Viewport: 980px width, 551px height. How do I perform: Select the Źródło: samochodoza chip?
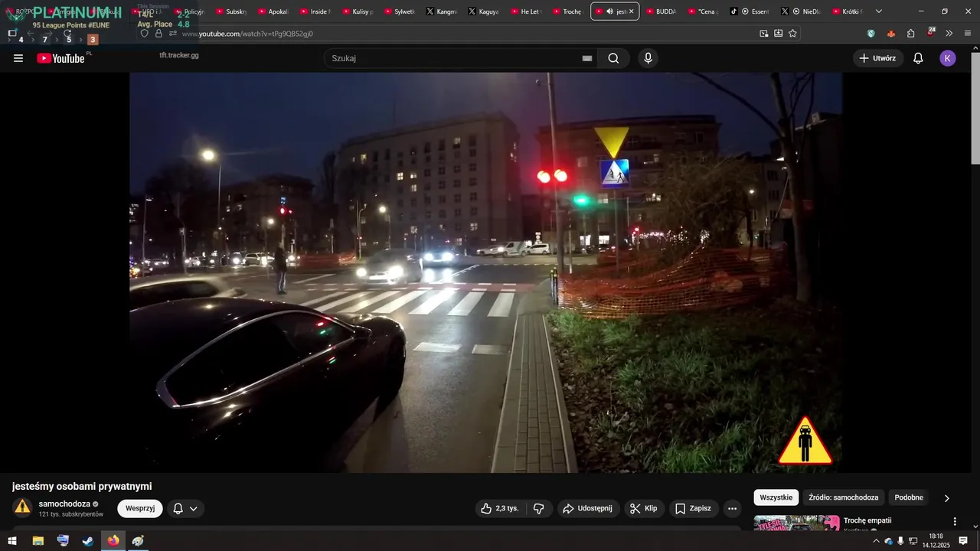coord(844,497)
